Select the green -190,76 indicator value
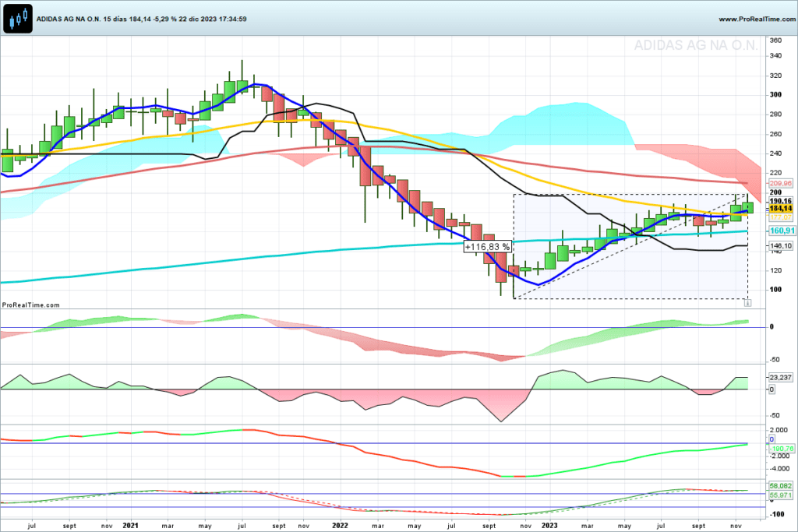 point(781,449)
